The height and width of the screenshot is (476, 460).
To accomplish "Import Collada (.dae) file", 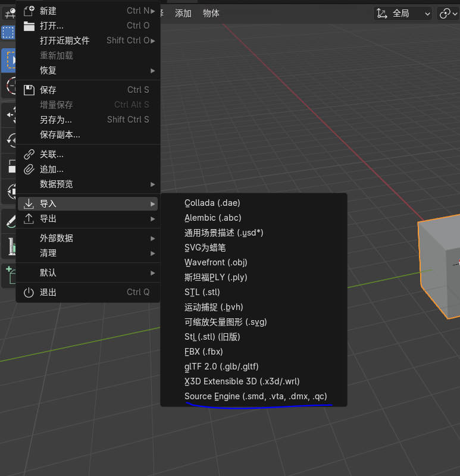I will tap(254, 203).
